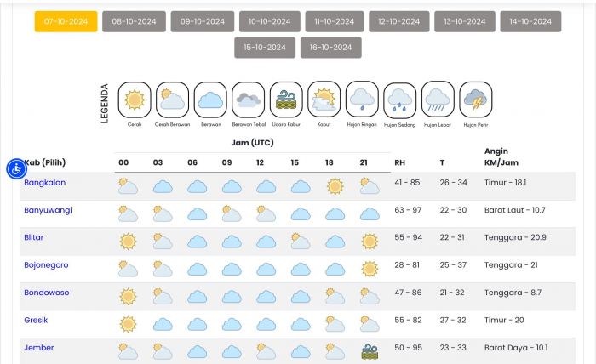The width and height of the screenshot is (596, 364).
Task: Select the Kabut legend icon
Action: click(324, 100)
